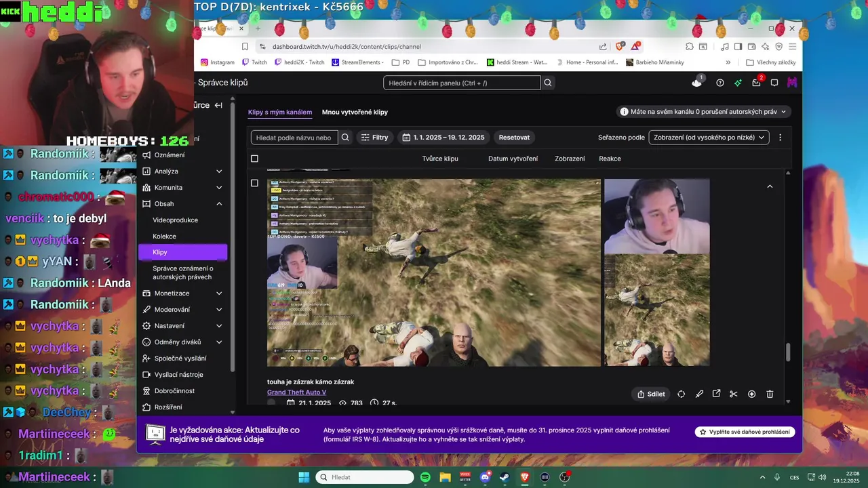
Task: Open Videoprodukce in the sidebar
Action: click(x=176, y=220)
